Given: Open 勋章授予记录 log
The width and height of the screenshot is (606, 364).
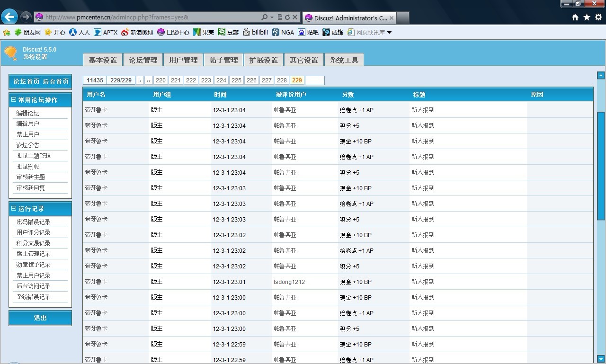Looking at the screenshot, I should 33,265.
